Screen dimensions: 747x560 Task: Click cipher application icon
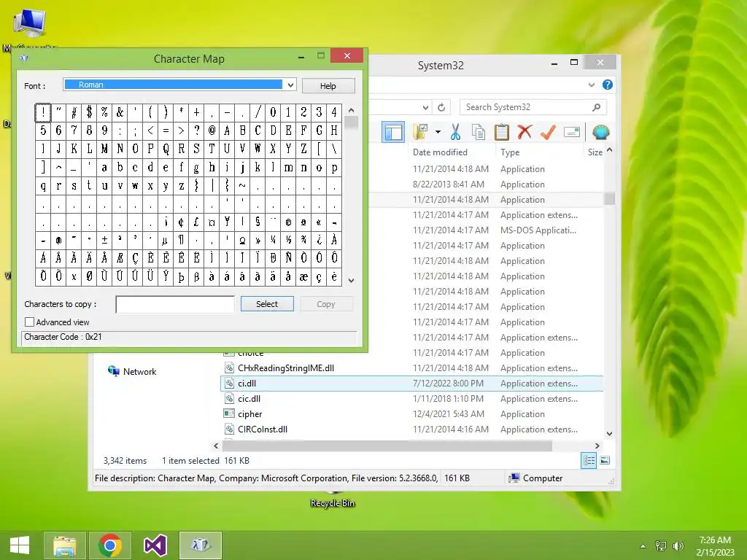coord(229,414)
